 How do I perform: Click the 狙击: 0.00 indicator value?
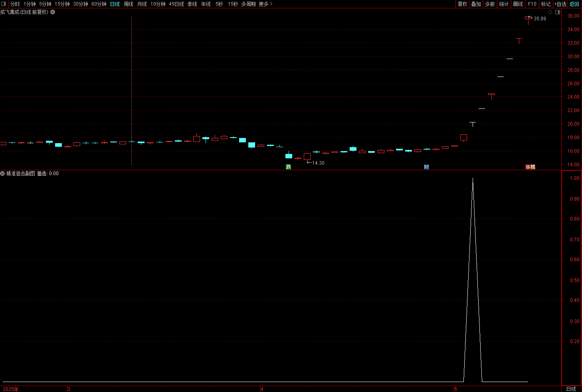pos(48,173)
